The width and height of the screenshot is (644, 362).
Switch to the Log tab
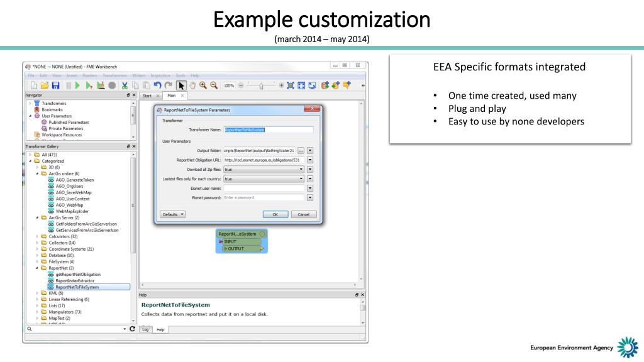(x=145, y=329)
